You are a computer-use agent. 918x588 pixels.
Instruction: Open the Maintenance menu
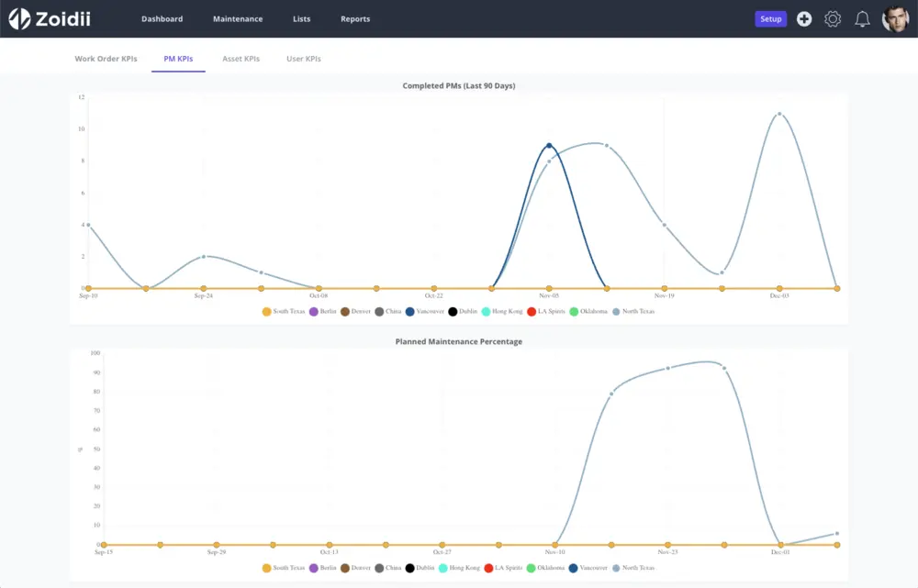coord(238,18)
